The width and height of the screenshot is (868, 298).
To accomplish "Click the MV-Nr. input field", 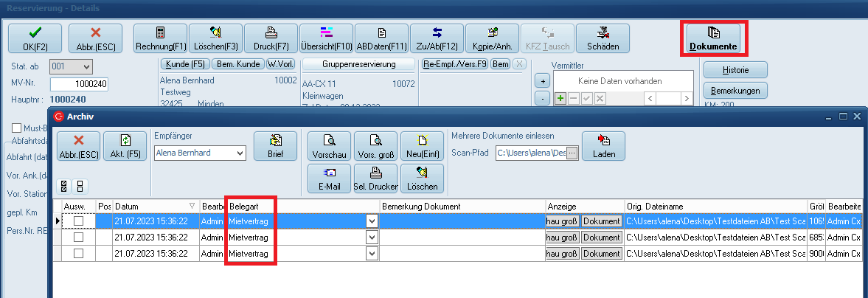I will click(x=80, y=84).
